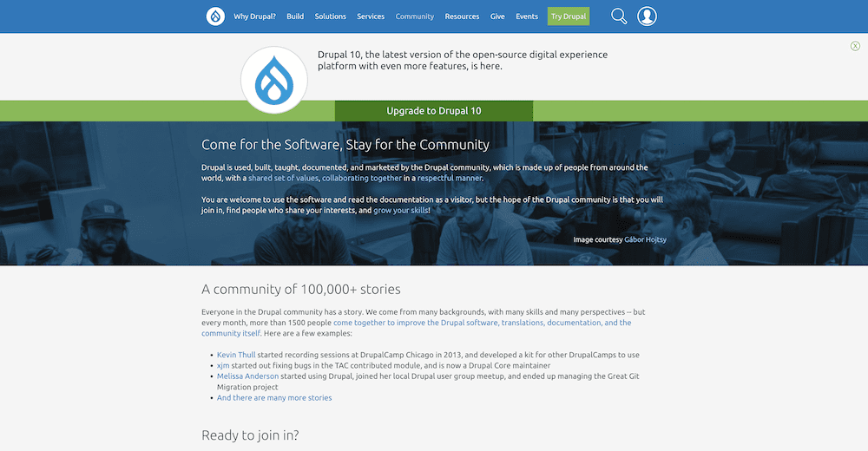Open And there are many more stories link

click(274, 398)
